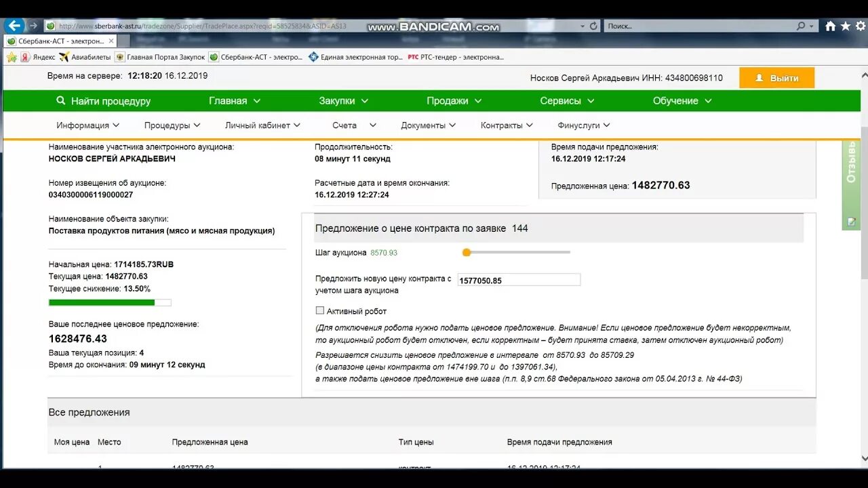Screen dimensions: 868x488
Task: Open the Главная menu
Action: 235,101
